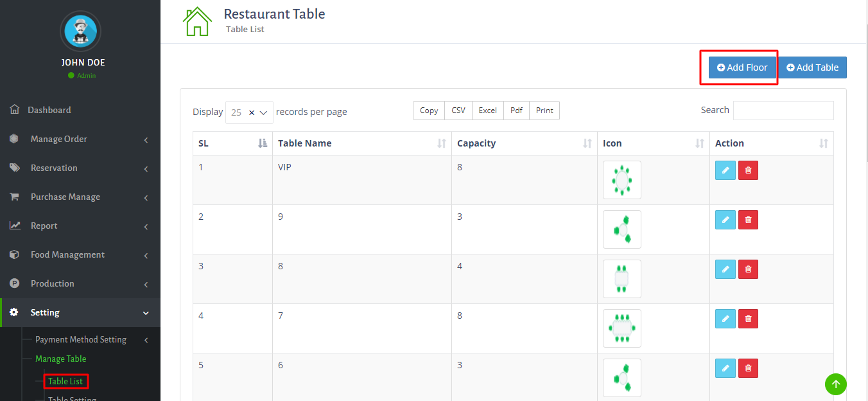Open the records per page dropdown
Viewport: 868px width, 401px height.
(263, 112)
